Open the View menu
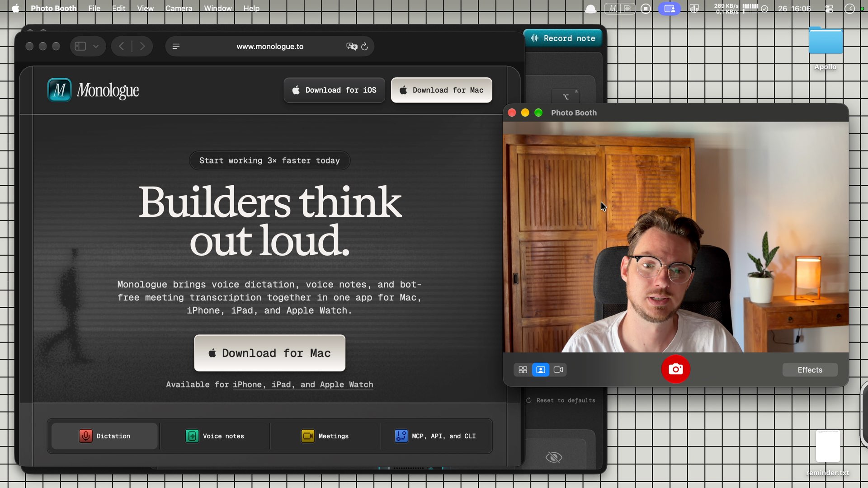868x488 pixels. pos(145,8)
